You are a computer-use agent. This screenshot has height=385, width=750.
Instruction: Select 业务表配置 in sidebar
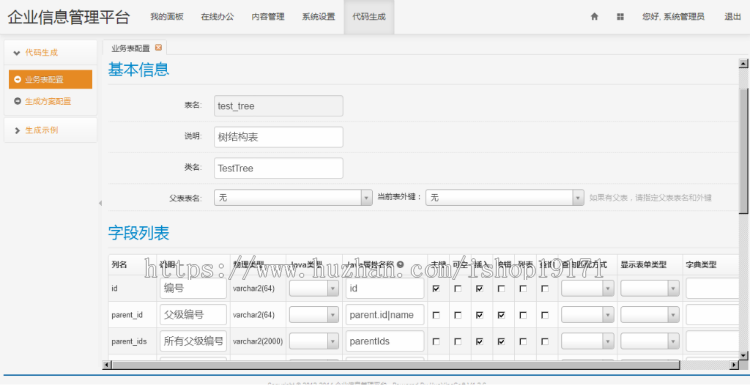point(50,79)
